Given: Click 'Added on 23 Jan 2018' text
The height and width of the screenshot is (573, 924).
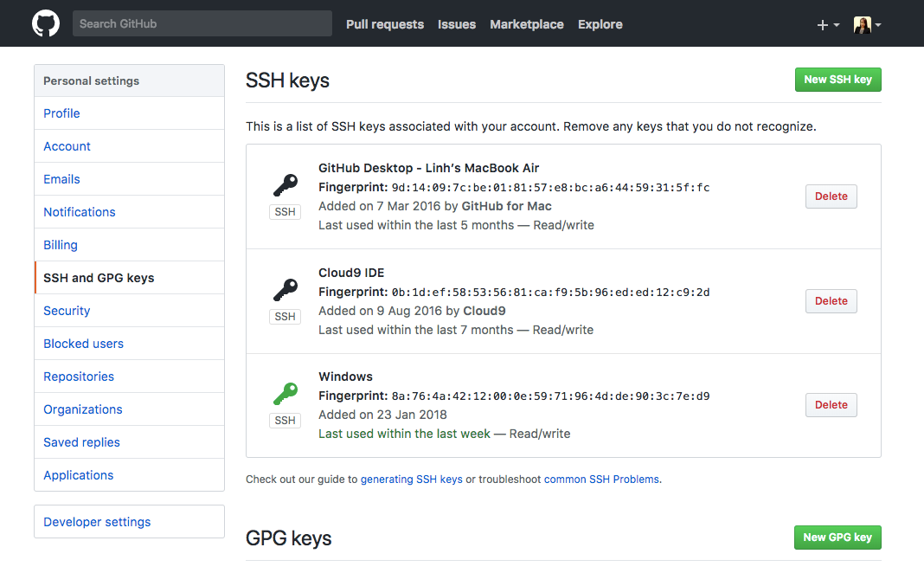Looking at the screenshot, I should tap(383, 415).
